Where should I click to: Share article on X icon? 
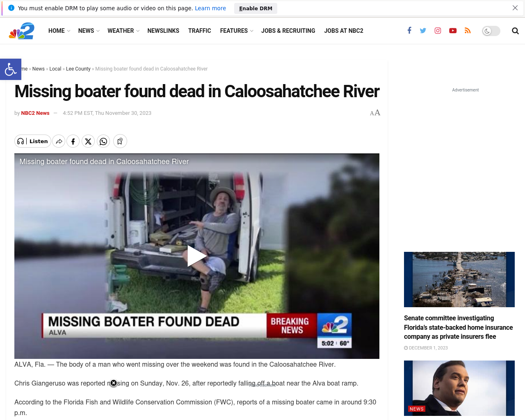(x=88, y=142)
